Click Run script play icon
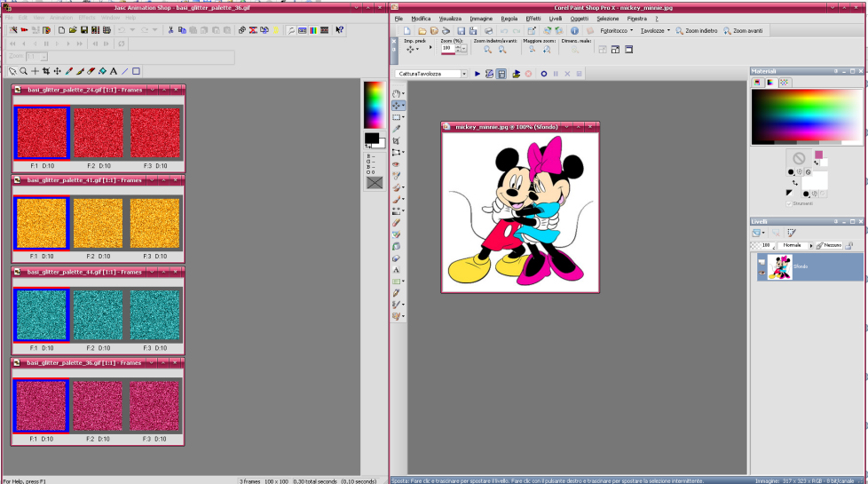This screenshot has width=868, height=484. click(x=477, y=74)
